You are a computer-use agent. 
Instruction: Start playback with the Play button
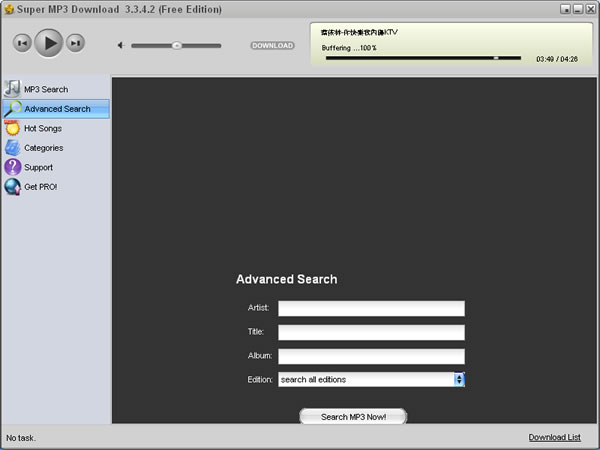click(x=49, y=43)
